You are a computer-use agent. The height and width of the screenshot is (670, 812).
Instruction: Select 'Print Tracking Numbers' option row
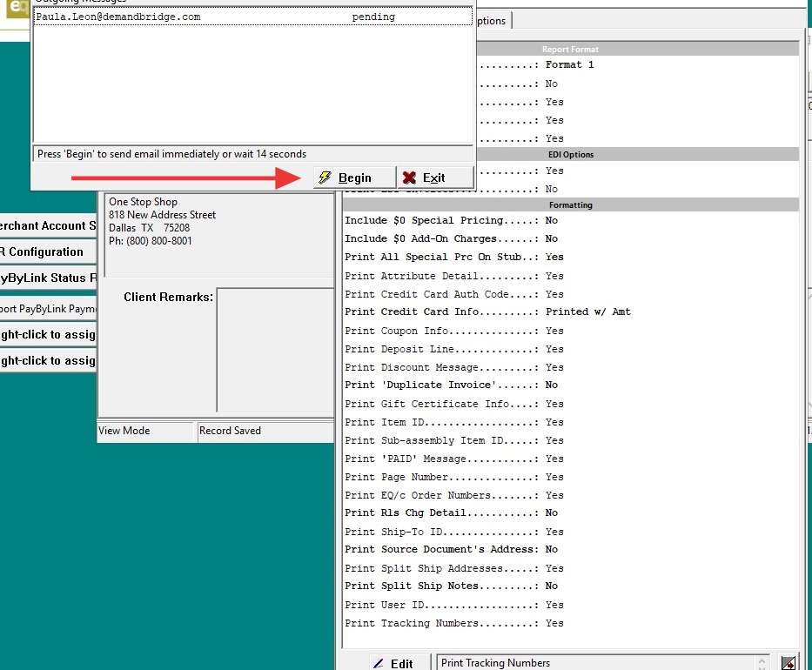point(570,623)
